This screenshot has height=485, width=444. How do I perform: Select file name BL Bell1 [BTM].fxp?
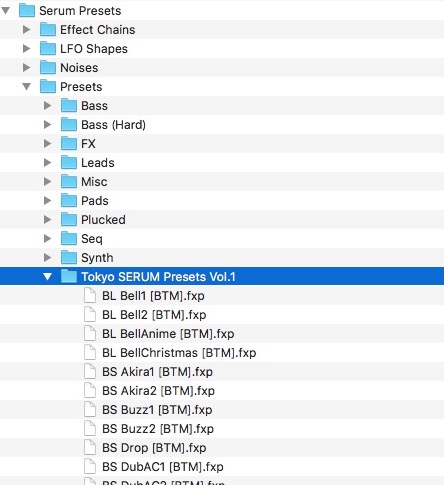(153, 296)
